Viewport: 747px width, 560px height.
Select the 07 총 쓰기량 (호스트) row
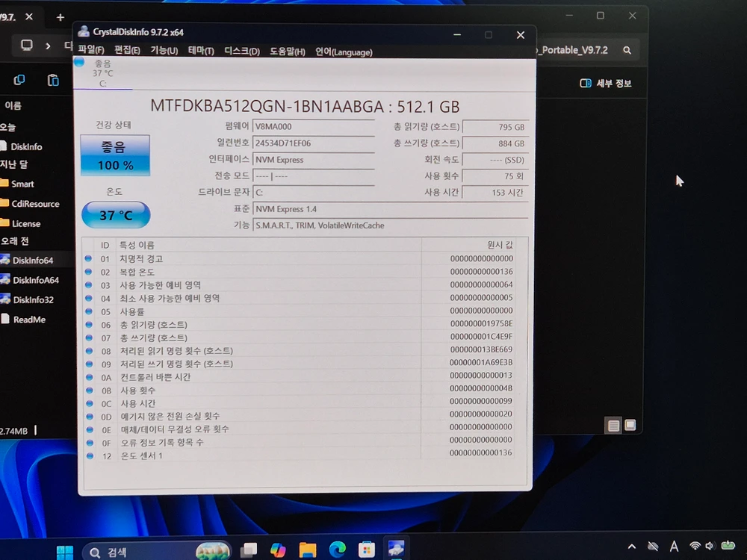click(x=300, y=337)
